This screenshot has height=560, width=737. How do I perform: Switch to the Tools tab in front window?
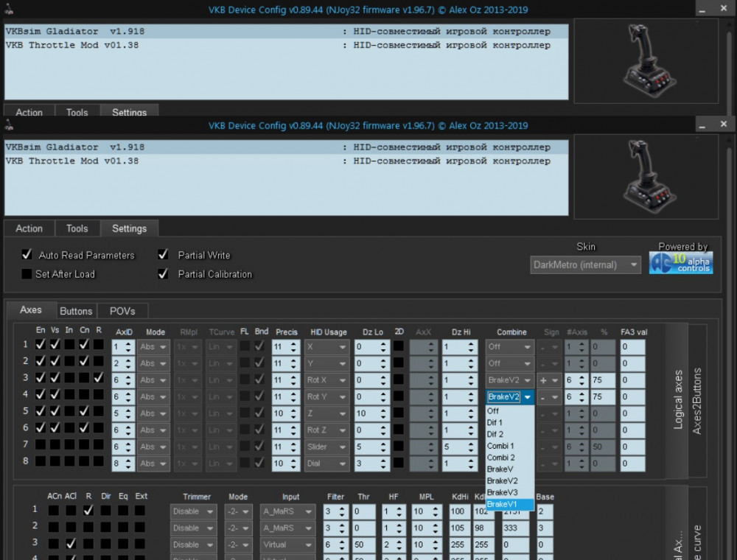point(77,228)
